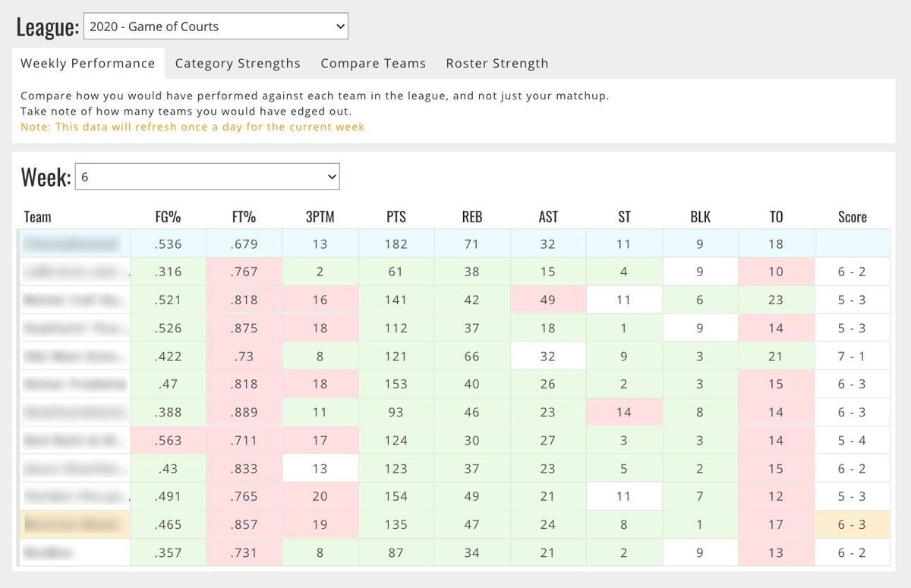Switch to the Category Strengths tab
This screenshot has width=911, height=588.
click(238, 64)
